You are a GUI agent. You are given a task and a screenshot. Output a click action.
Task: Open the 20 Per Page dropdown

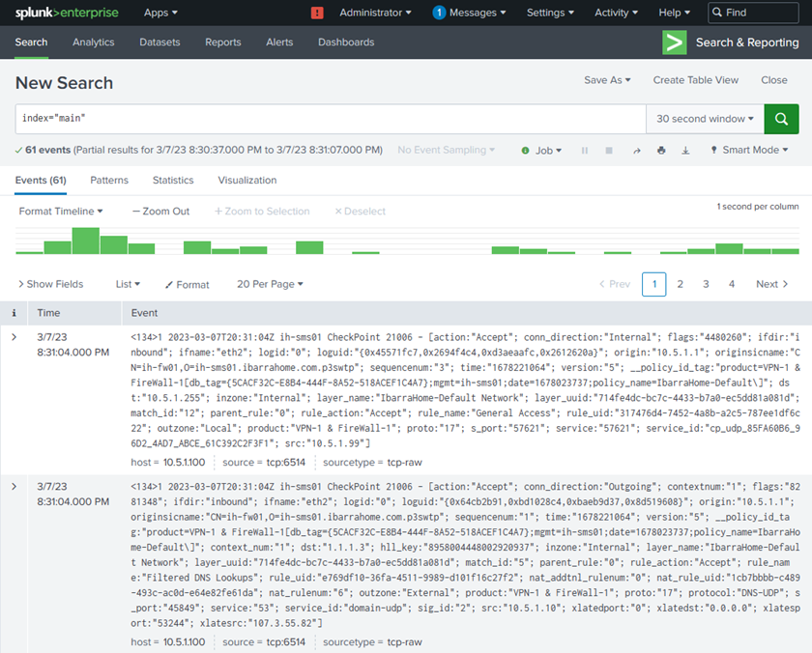click(x=270, y=284)
